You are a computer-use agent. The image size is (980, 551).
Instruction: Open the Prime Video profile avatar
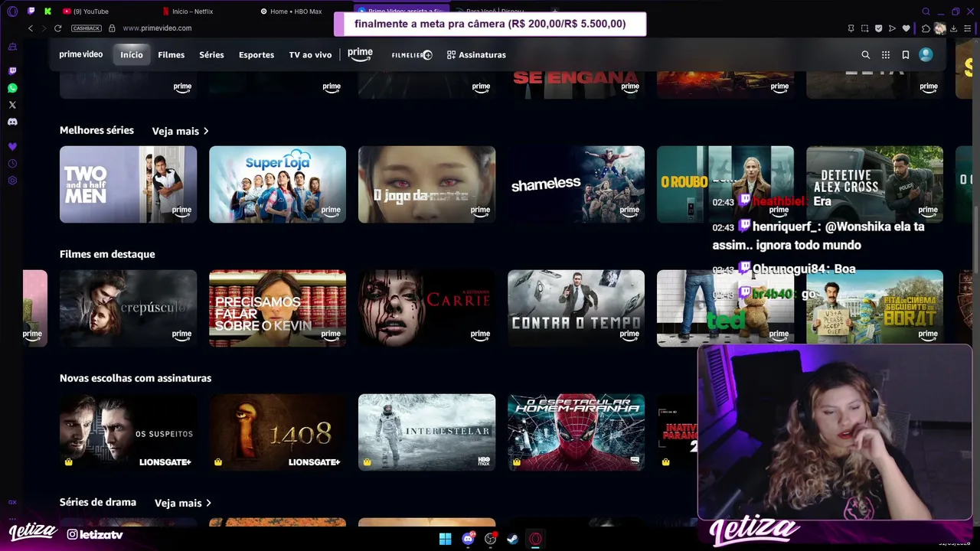pos(926,55)
